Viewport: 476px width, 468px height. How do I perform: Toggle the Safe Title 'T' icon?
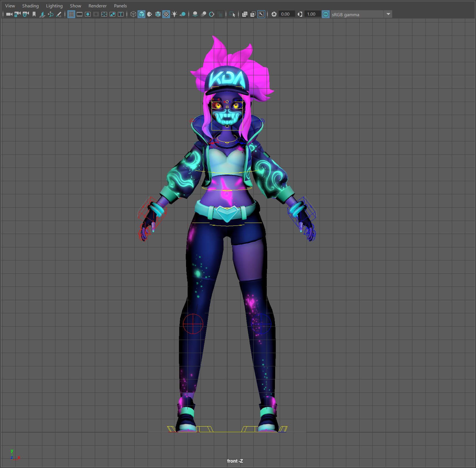coord(121,14)
